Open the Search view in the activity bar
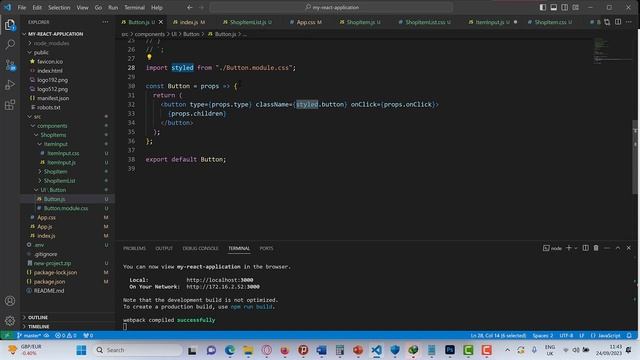This screenshot has height=360, width=640. tap(10, 44)
